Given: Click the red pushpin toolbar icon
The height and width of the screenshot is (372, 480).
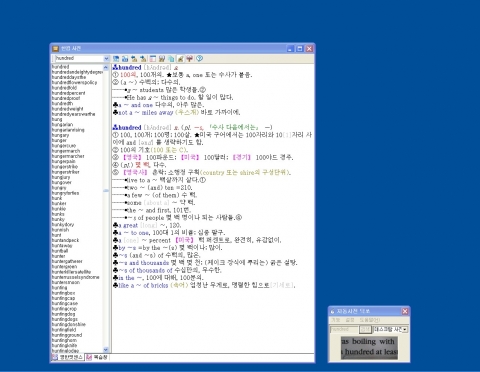Looking at the screenshot, I should pos(190,59).
